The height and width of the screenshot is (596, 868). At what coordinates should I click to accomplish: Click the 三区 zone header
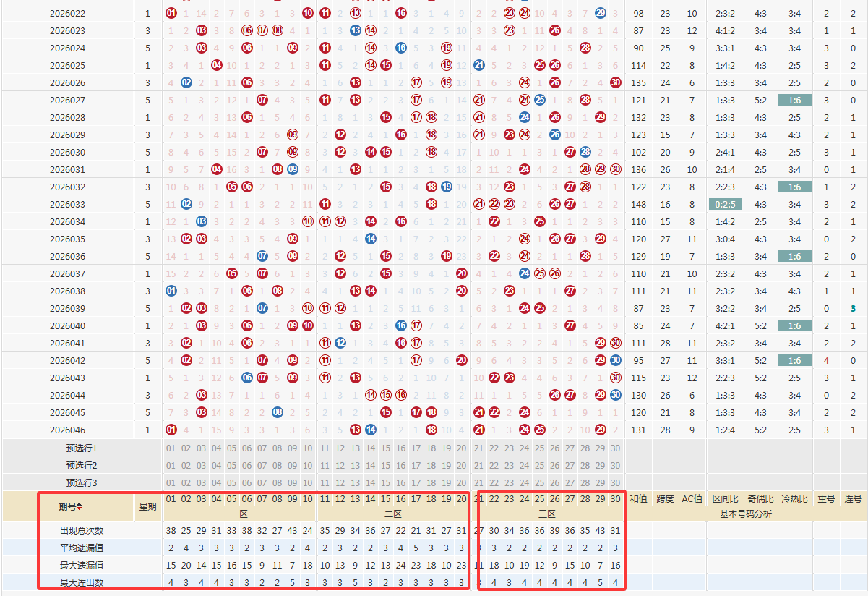point(547,514)
